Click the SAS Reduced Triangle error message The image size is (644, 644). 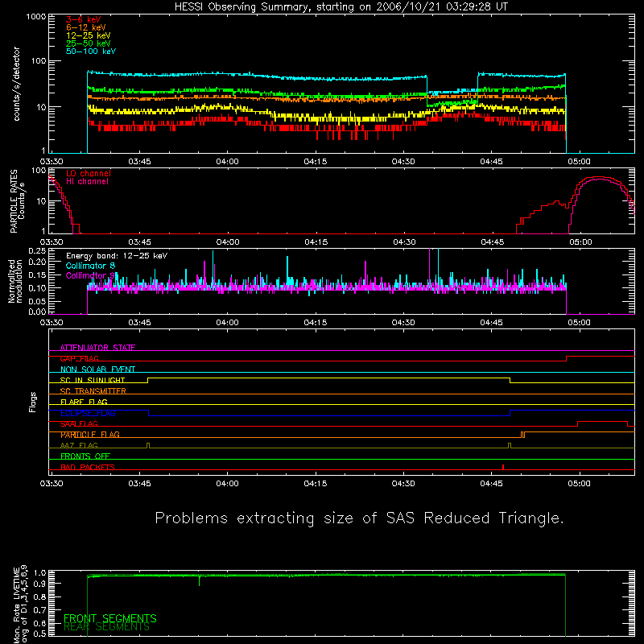[x=359, y=518]
